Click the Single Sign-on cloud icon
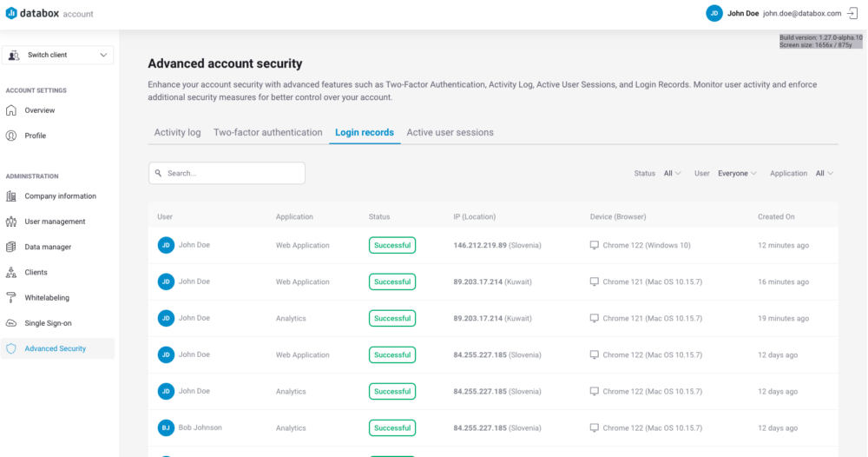Image resolution: width=868 pixels, height=457 pixels. tap(11, 323)
